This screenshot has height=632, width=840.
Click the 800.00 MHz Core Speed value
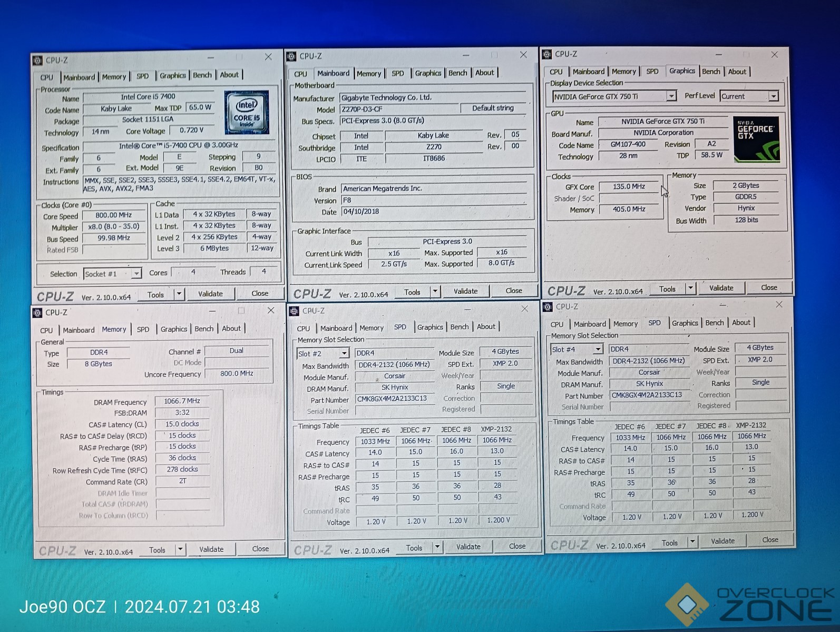pos(113,215)
